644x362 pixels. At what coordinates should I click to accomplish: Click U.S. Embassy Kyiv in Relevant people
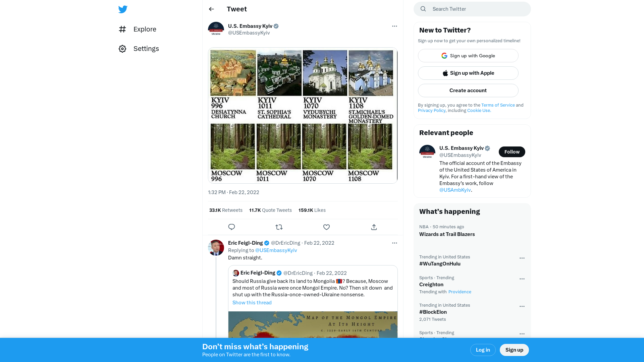point(462,148)
